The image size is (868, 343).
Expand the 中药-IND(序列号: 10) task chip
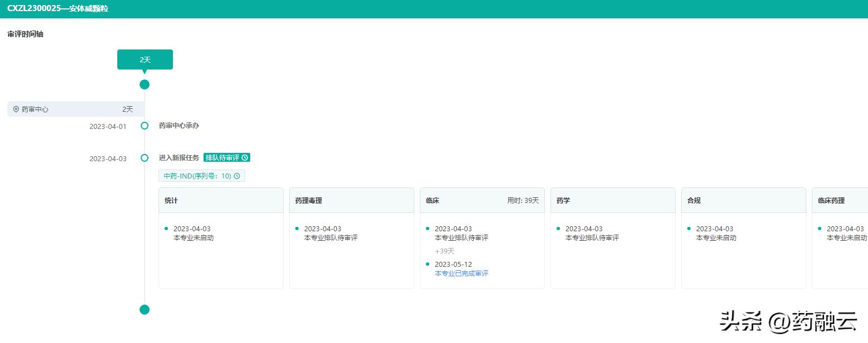pos(202,176)
